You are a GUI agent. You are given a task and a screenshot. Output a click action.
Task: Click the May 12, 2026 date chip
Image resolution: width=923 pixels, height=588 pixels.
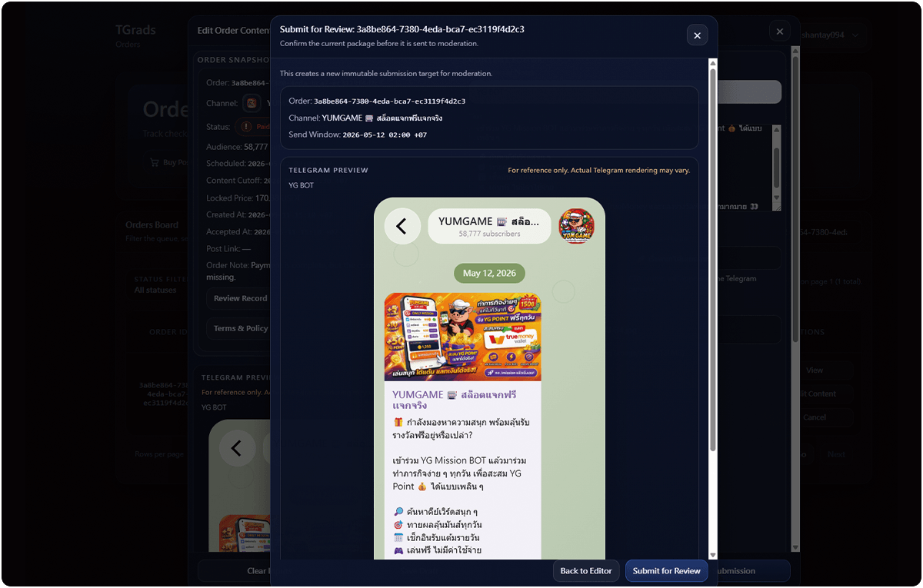pos(489,273)
